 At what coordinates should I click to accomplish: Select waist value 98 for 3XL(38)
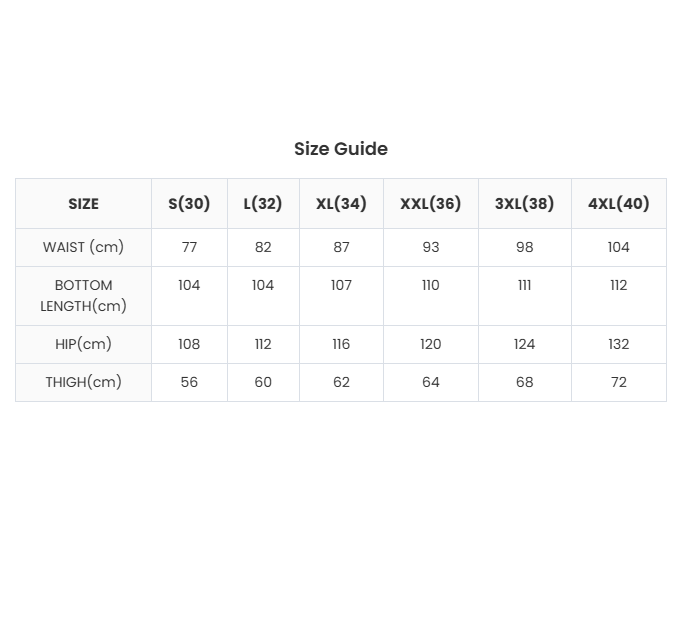524,247
